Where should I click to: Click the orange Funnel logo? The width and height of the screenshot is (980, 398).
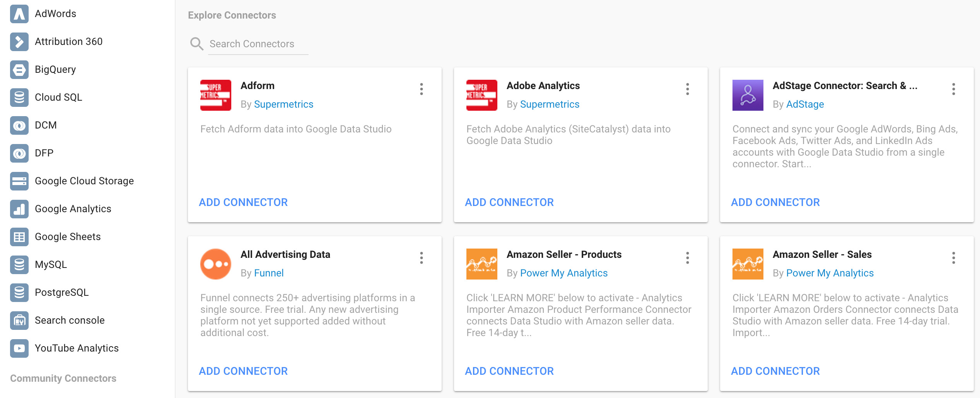216,264
